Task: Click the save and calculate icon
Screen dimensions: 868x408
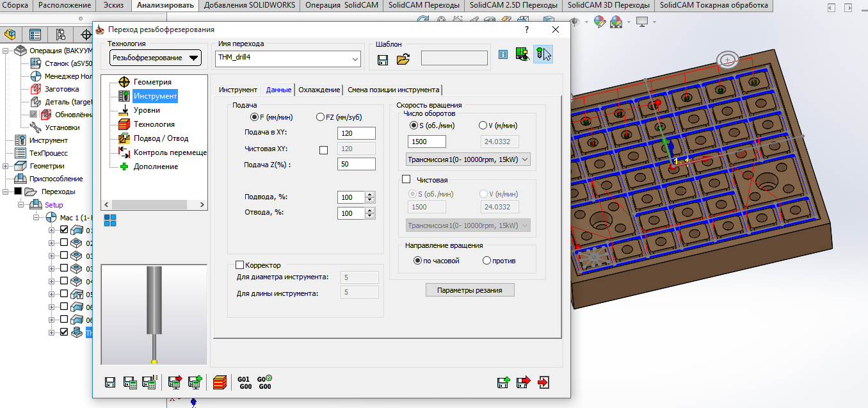Action: (x=130, y=382)
